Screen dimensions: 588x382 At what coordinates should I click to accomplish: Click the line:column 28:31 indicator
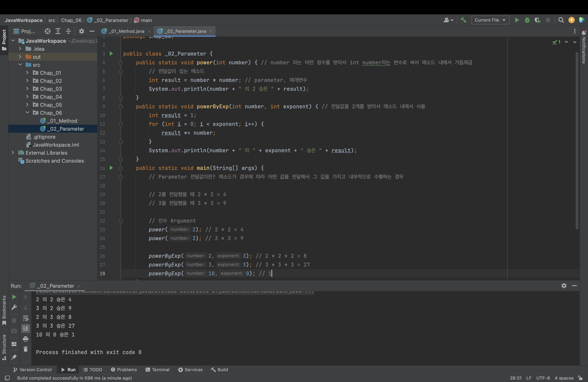(516, 378)
